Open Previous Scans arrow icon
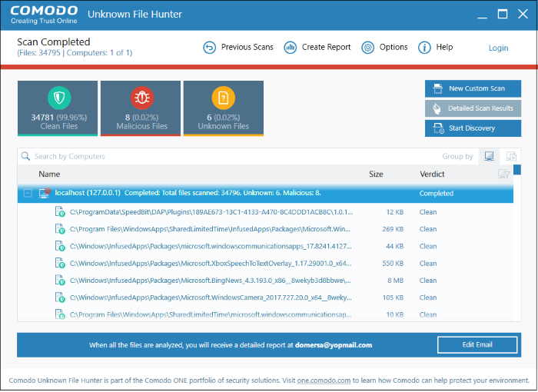The height and width of the screenshot is (392, 538). 209,48
